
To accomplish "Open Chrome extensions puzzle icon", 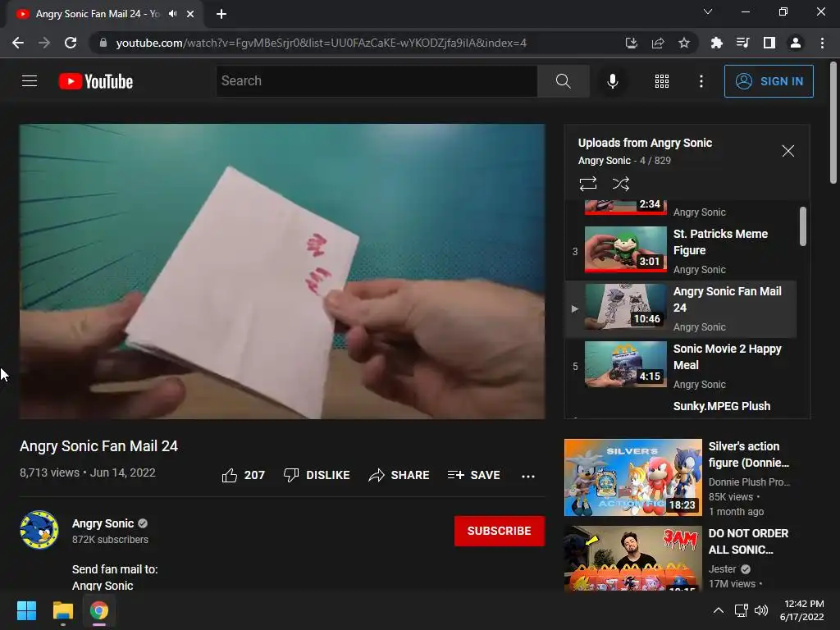I will pyautogui.click(x=716, y=43).
